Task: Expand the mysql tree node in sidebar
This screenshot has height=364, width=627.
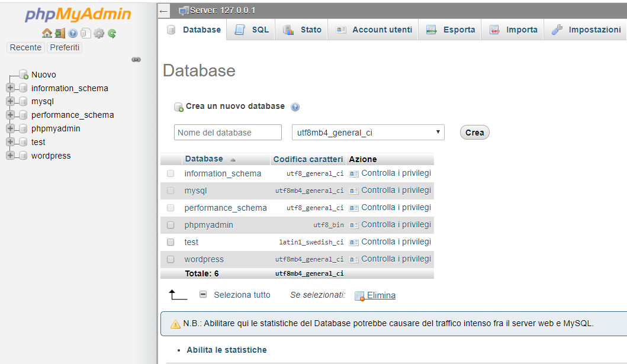Action: coord(10,101)
